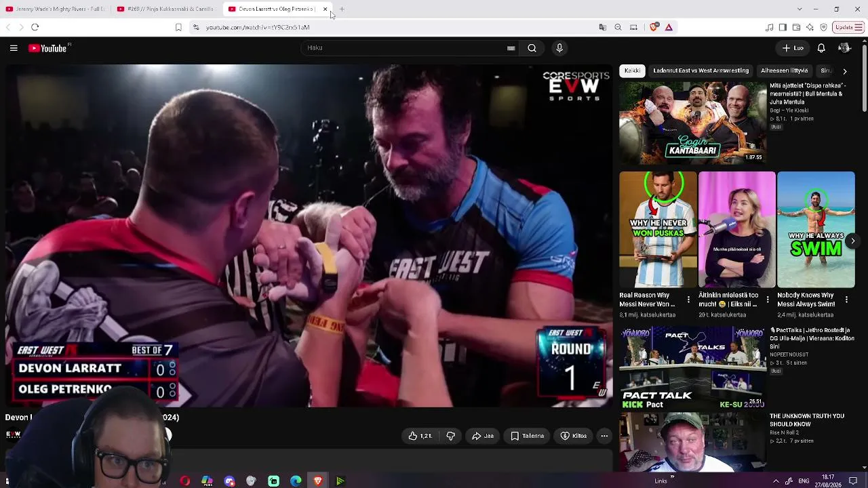The image size is (868, 488).
Task: Click the Devon Larratt vs Oleg video player
Action: coord(309,236)
